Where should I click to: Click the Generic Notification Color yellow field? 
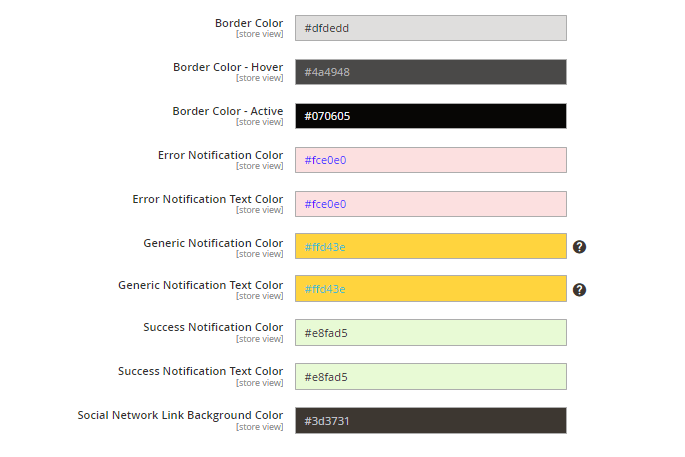click(430, 247)
